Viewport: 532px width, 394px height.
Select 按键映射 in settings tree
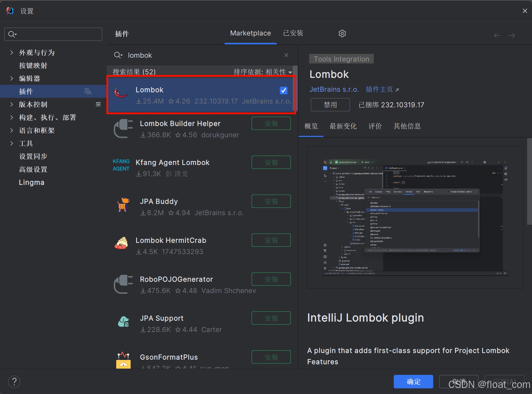[33, 65]
